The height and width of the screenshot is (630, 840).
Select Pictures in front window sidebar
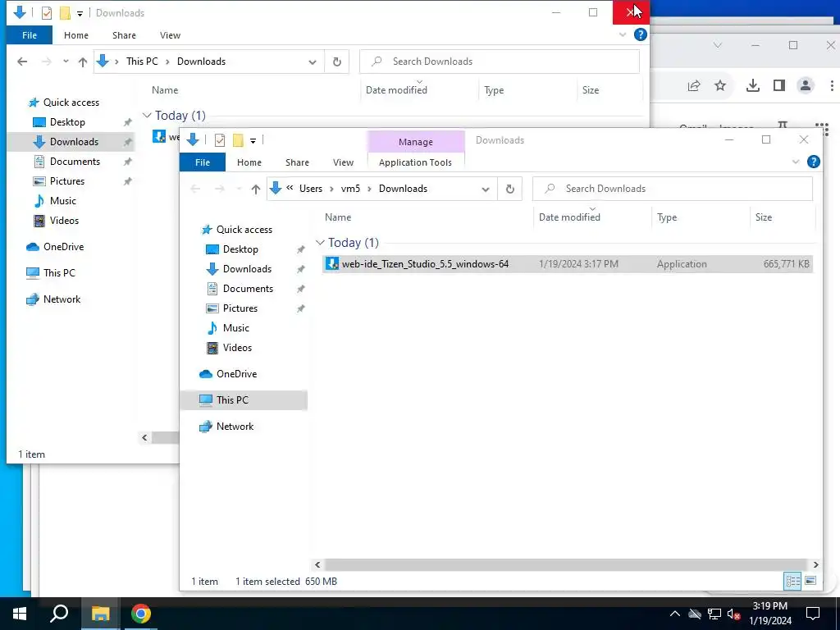[x=240, y=308]
